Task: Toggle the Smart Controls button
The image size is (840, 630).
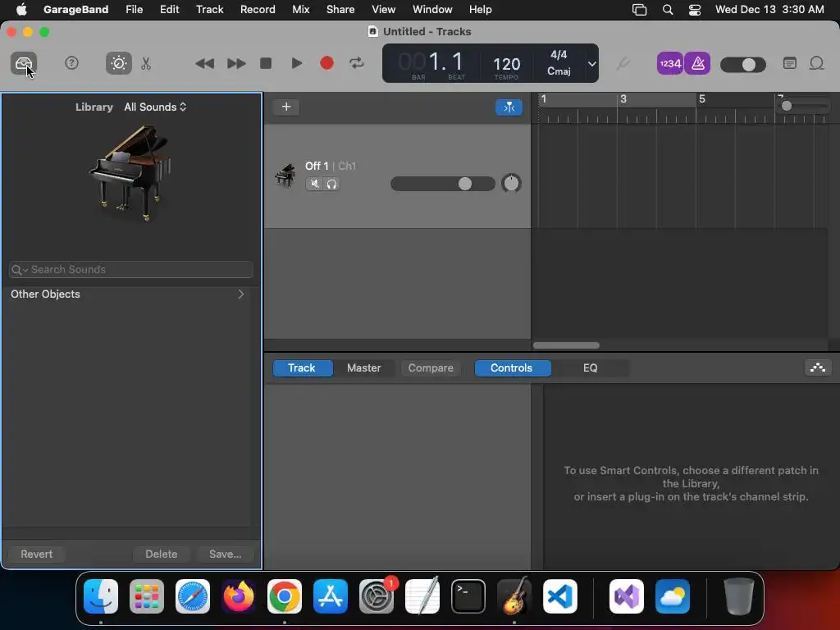Action: [x=118, y=63]
